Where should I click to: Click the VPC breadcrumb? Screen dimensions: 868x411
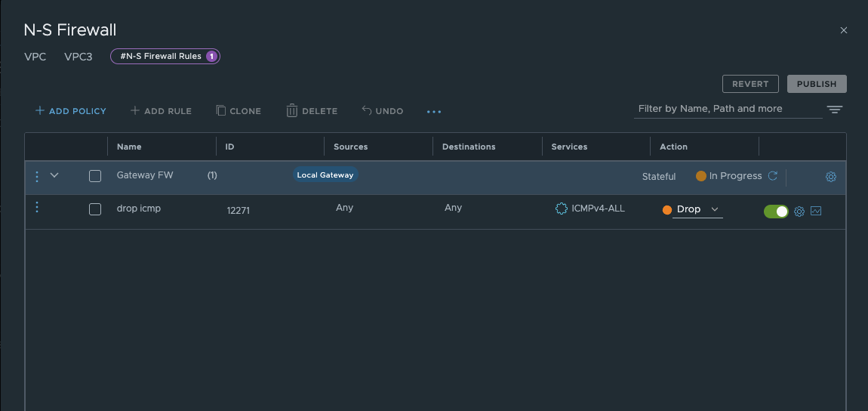point(35,57)
